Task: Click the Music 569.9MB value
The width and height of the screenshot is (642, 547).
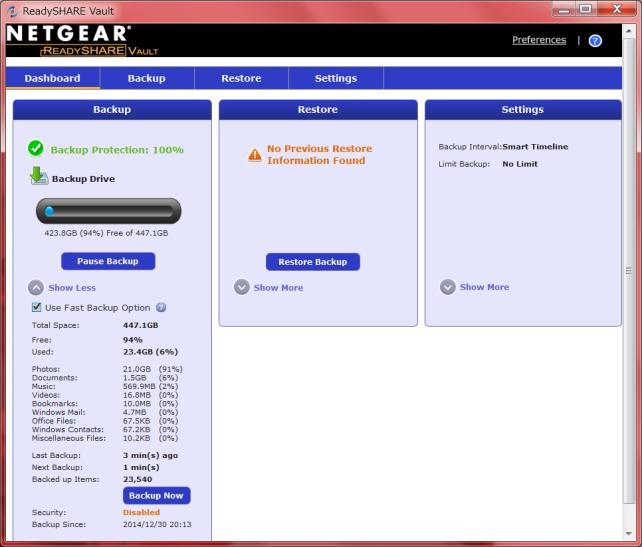Action: tap(139, 386)
